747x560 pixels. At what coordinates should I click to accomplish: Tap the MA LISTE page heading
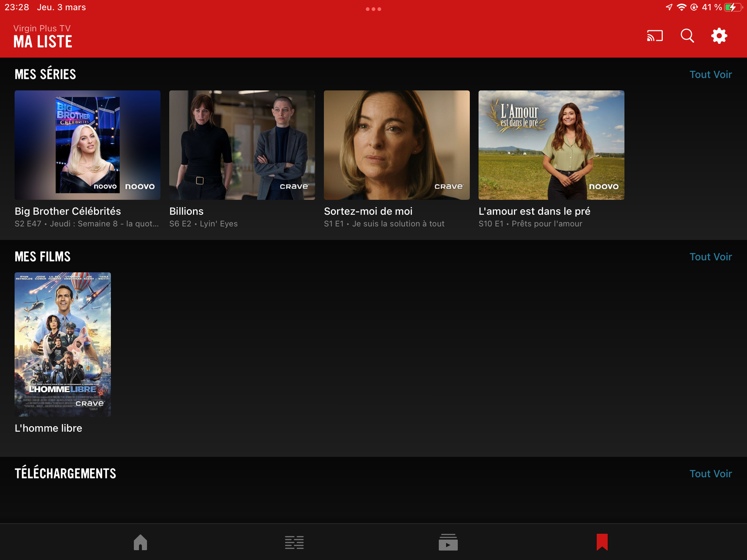pos(43,42)
